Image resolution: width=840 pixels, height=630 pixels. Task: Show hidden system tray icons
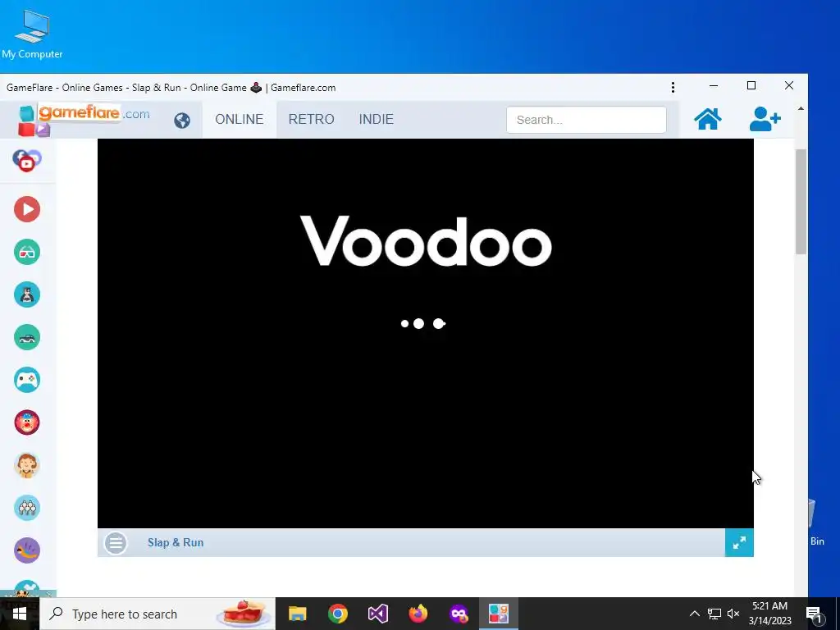coord(694,614)
